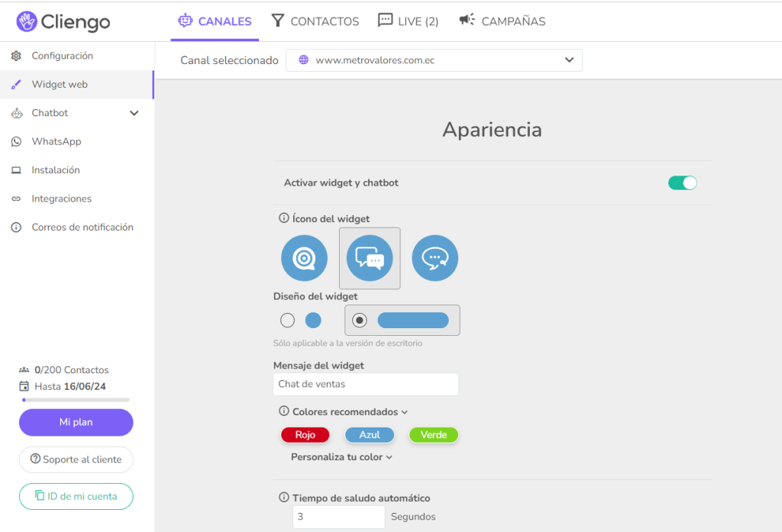This screenshot has height=532, width=782.
Task: Click the robot icon beside CANALES
Action: [x=185, y=21]
